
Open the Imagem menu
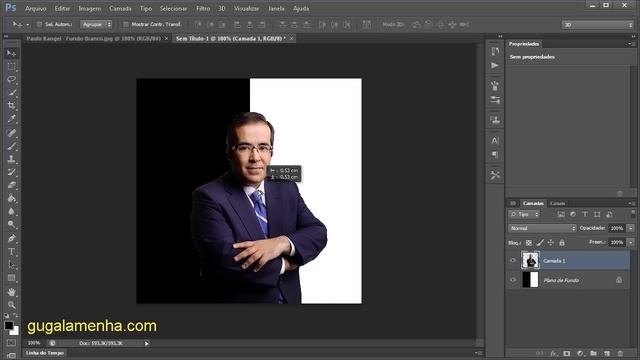(90, 9)
